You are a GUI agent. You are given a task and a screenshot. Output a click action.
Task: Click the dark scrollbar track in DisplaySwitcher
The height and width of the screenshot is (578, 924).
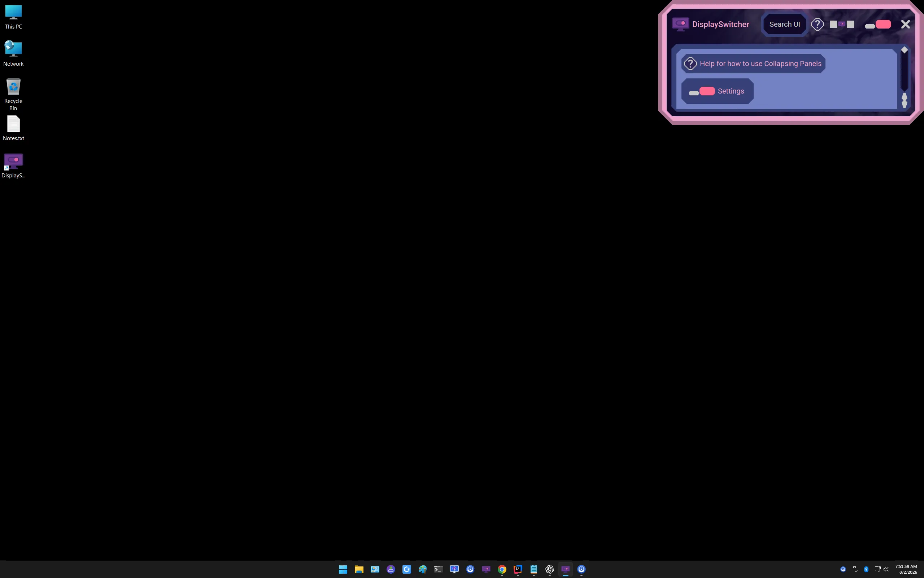[904, 73]
